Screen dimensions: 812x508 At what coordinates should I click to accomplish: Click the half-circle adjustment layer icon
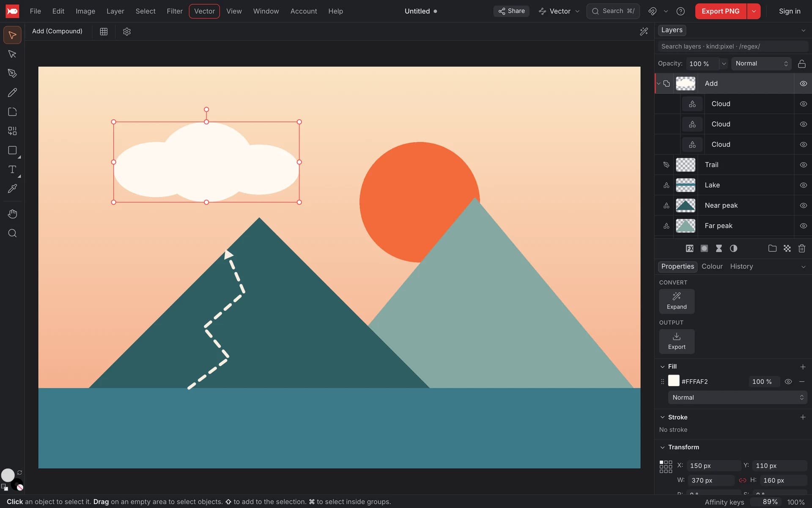coord(733,248)
